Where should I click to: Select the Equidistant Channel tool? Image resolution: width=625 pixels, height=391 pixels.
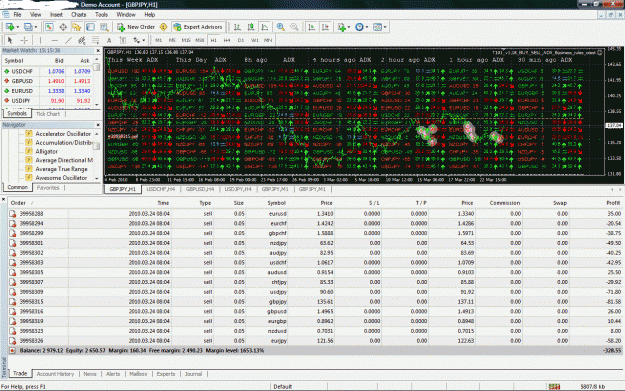pyautogui.click(x=82, y=40)
